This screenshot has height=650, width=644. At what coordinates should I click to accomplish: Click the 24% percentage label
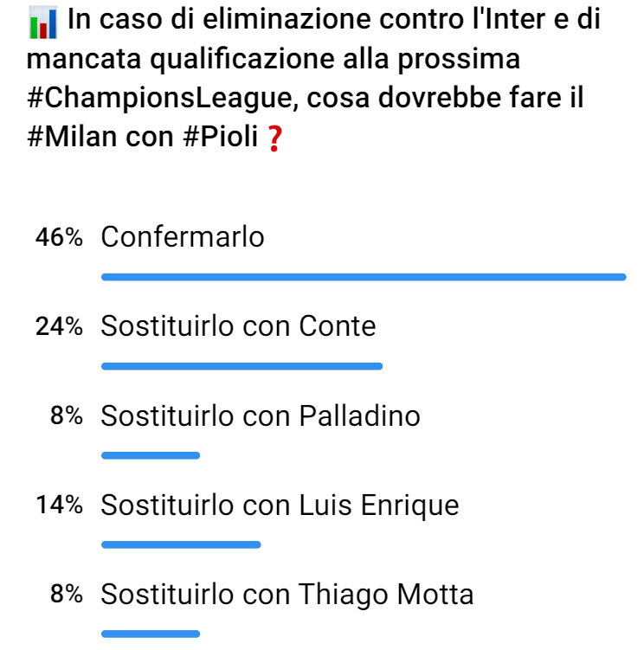[x=59, y=327]
